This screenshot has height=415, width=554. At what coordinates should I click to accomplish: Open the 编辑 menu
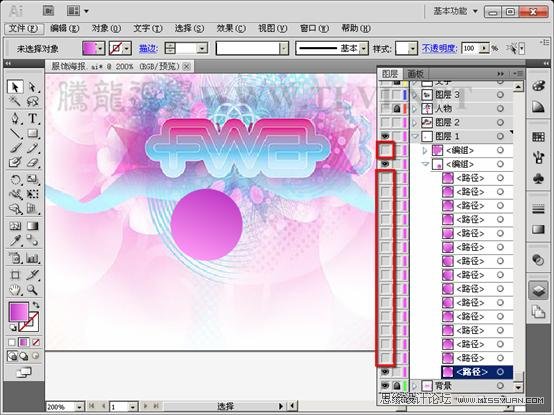tap(64, 28)
